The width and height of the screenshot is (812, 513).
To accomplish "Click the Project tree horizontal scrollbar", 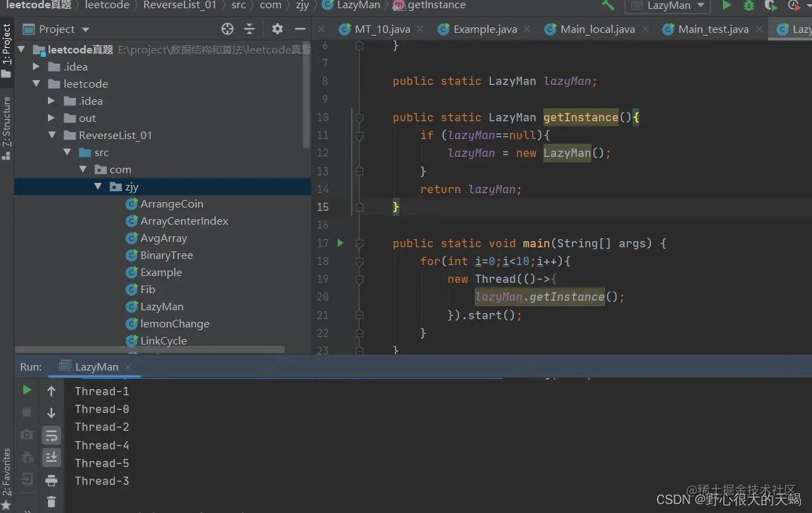I will pos(149,349).
